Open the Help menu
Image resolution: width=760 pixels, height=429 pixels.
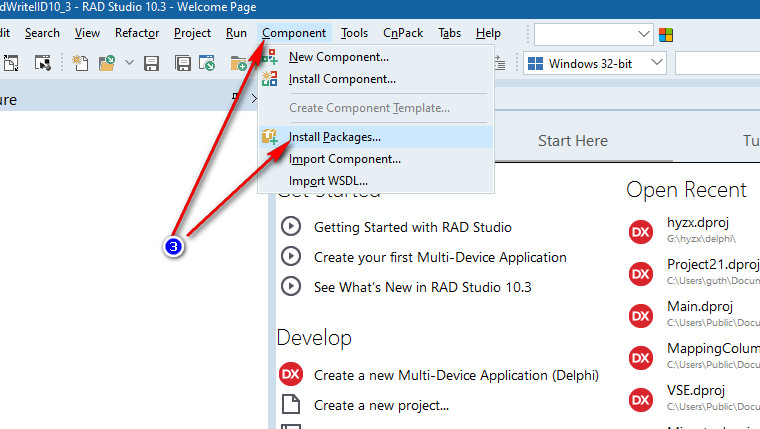pyautogui.click(x=488, y=33)
